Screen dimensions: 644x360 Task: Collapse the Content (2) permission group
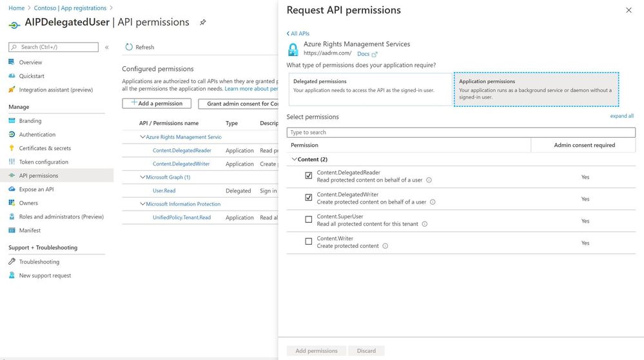(295, 159)
